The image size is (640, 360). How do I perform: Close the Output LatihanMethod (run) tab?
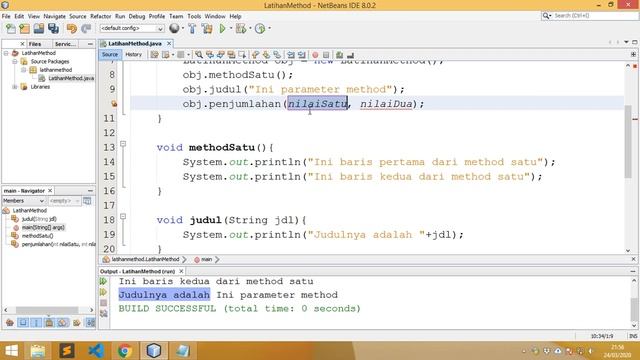(x=181, y=271)
